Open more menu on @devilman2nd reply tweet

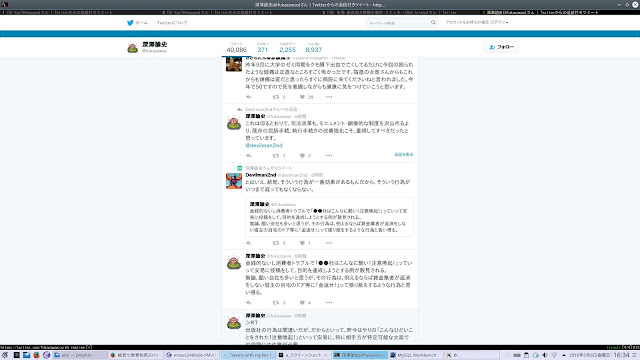[x=329, y=156]
